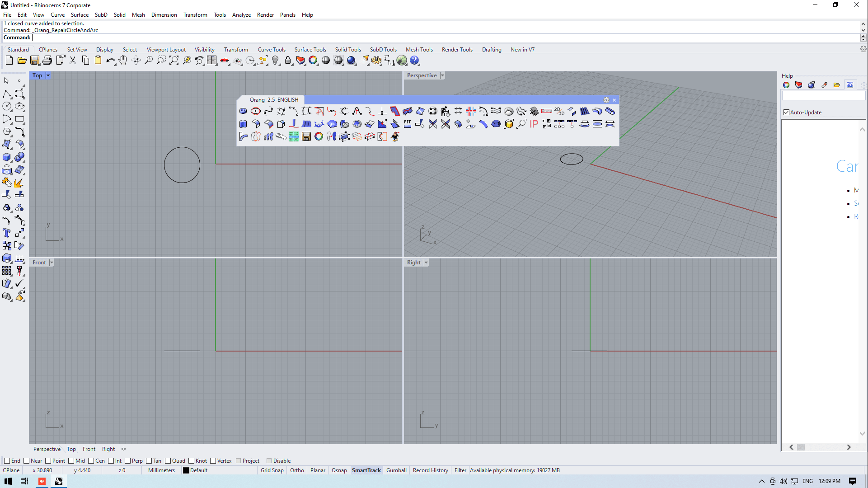Click the walking penguin icon in Orang toolbar
Screen dimensions: 868x488
pos(395,136)
